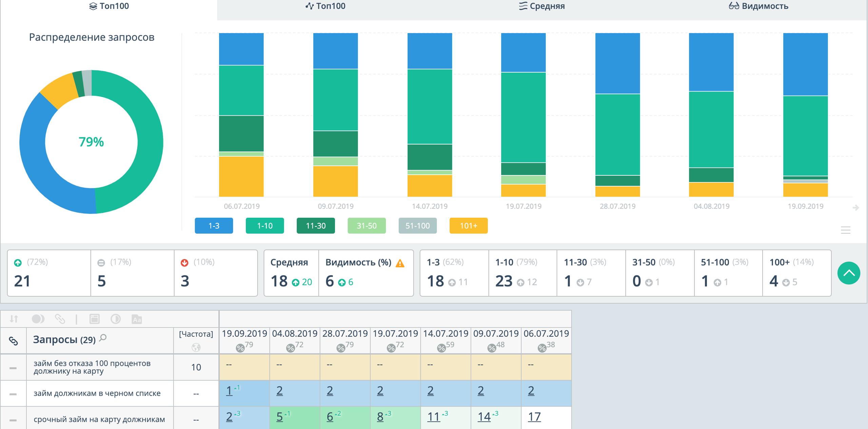
Task: Click the overlapping circles toolbar icon
Action: click(38, 319)
